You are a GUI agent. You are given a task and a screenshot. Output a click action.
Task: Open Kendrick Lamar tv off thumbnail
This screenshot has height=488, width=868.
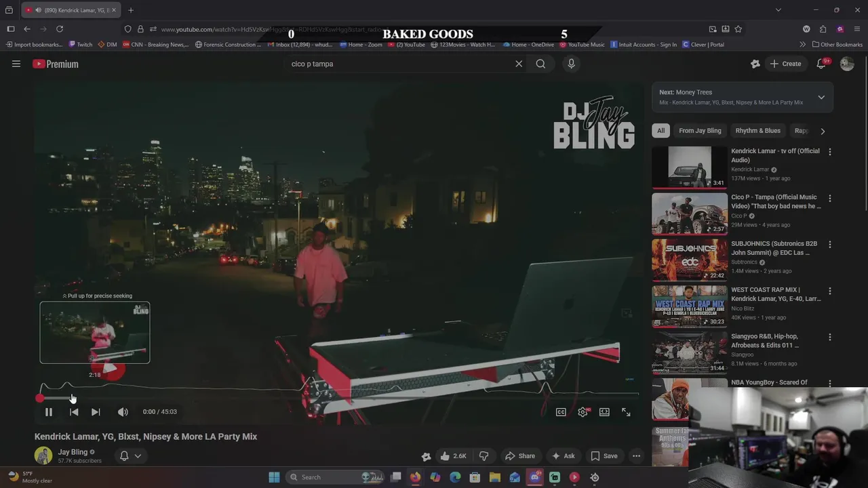pyautogui.click(x=690, y=167)
